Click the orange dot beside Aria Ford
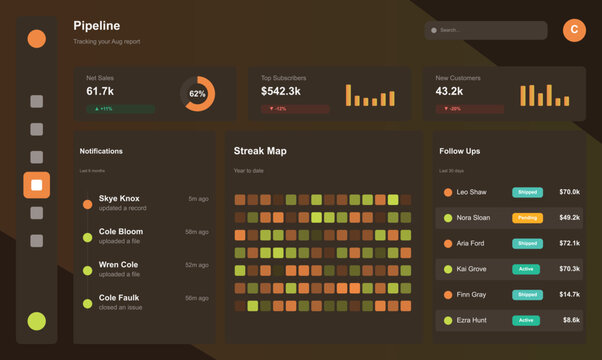602x360 pixels. (448, 243)
